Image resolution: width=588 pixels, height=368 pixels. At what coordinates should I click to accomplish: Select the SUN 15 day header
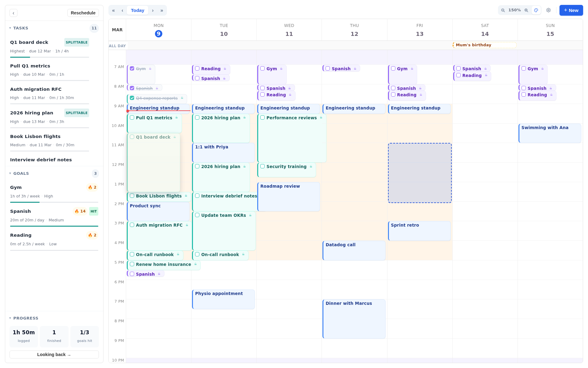tap(550, 30)
